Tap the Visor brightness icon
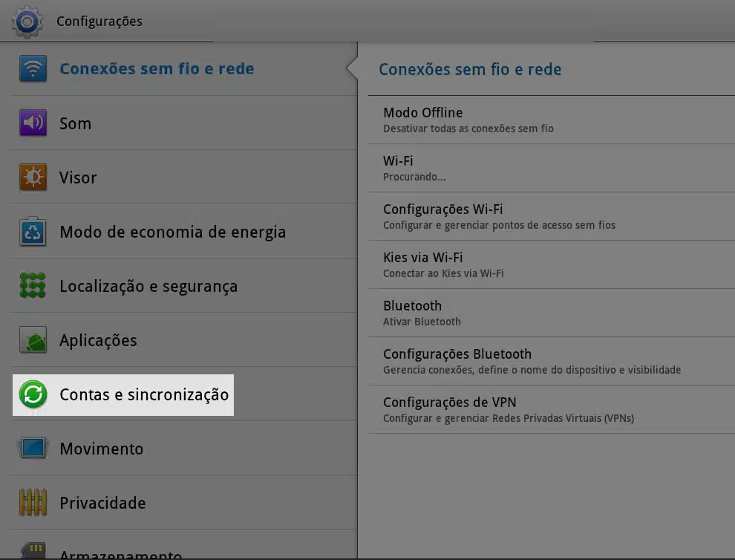Image resolution: width=735 pixels, height=560 pixels. coord(33,178)
